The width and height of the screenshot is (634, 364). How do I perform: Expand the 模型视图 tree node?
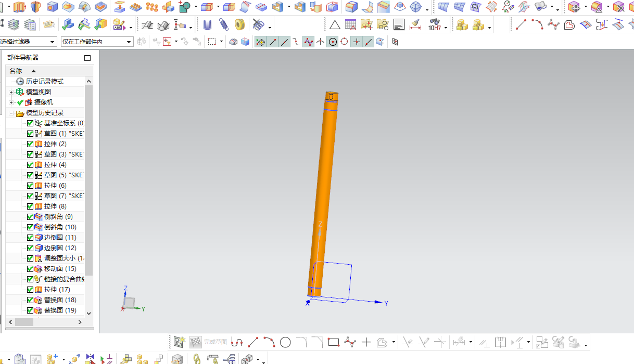pyautogui.click(x=11, y=92)
